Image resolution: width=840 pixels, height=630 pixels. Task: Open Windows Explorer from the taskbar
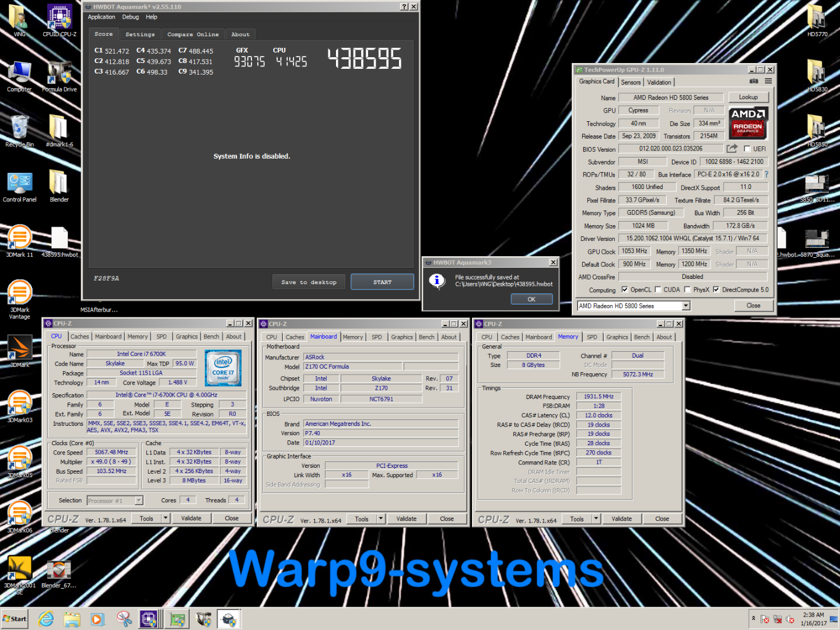[72, 619]
